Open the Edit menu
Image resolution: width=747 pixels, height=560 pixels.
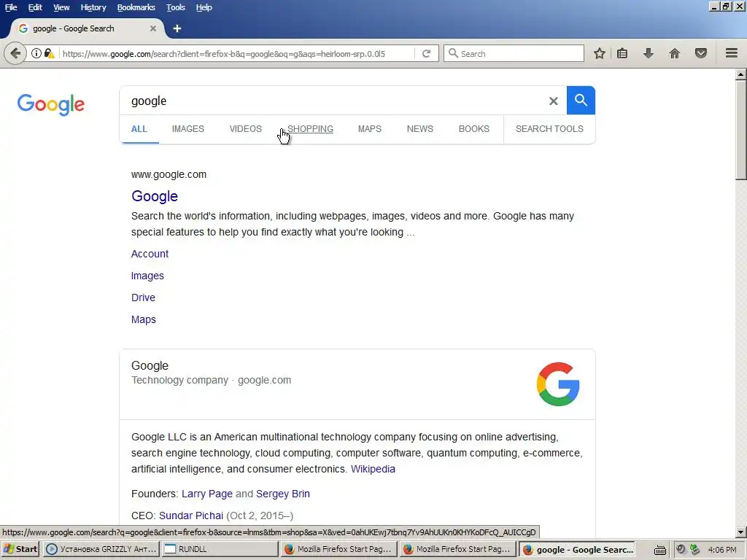tap(35, 7)
